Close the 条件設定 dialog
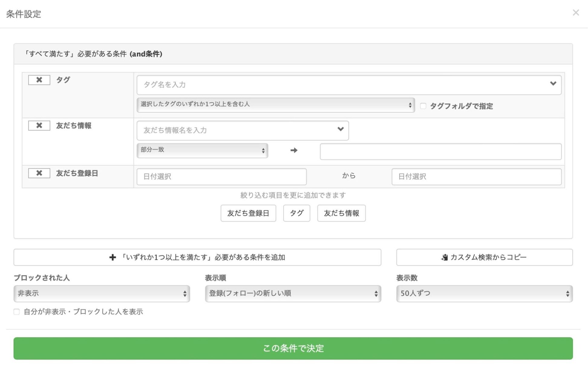This screenshot has height=372, width=588. pyautogui.click(x=576, y=12)
